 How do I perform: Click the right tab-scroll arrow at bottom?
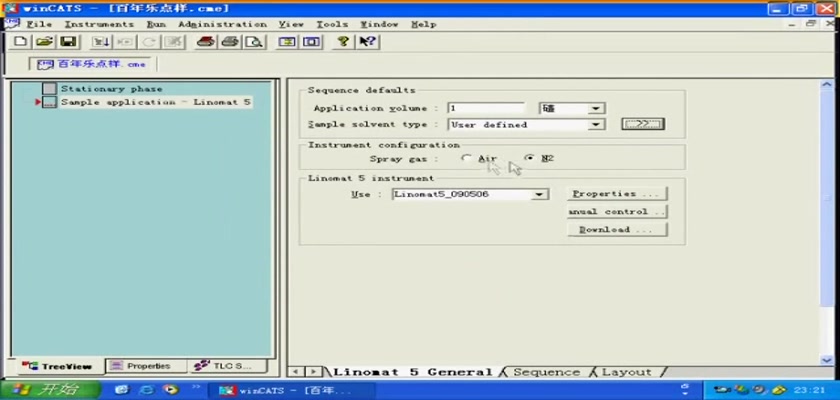[x=314, y=372]
